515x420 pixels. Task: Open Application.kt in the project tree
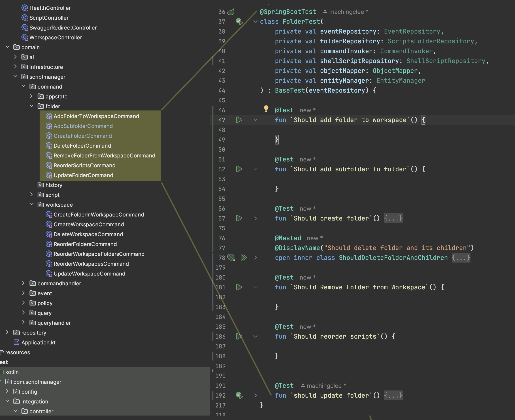pyautogui.click(x=38, y=343)
